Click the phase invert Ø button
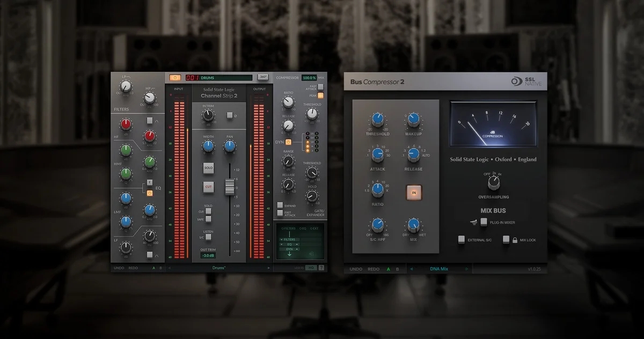Screen dimensions: 644x339 click(229, 115)
